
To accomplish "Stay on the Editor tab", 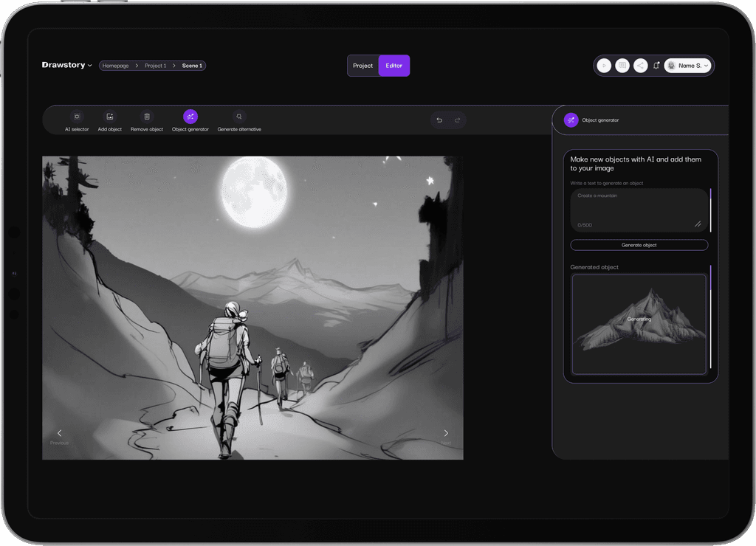I will click(x=394, y=65).
